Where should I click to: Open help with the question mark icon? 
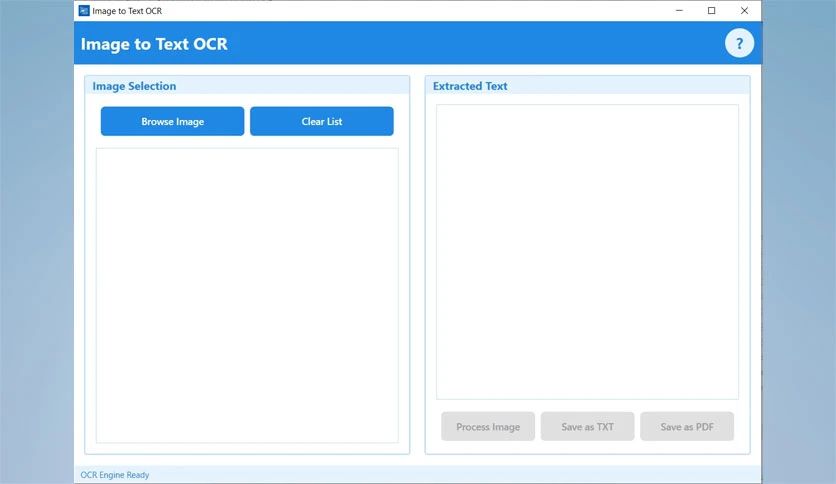739,43
